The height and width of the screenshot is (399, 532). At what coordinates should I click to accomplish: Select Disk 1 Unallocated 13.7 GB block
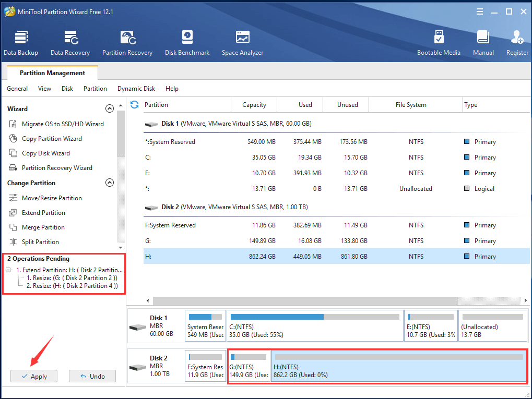[493, 326]
